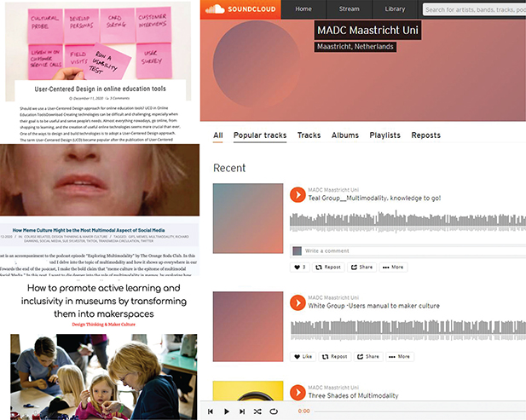Open How Meme Culture Might be Multimodal post

tap(89, 230)
